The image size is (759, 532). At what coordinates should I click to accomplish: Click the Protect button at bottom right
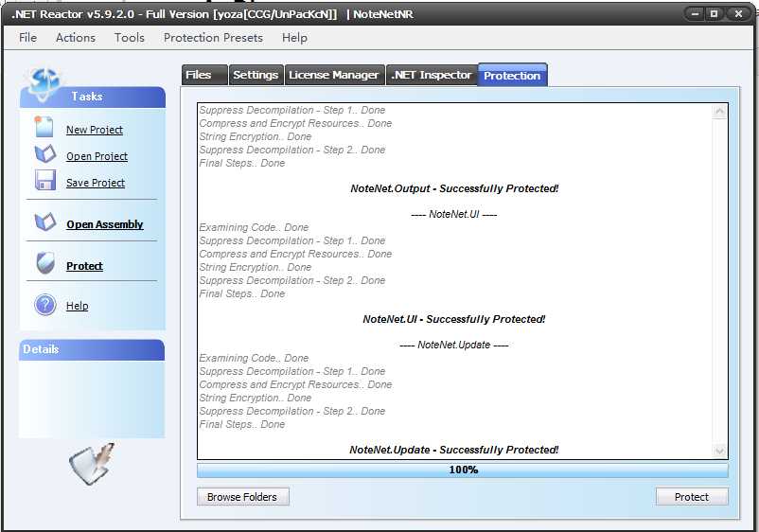point(691,497)
